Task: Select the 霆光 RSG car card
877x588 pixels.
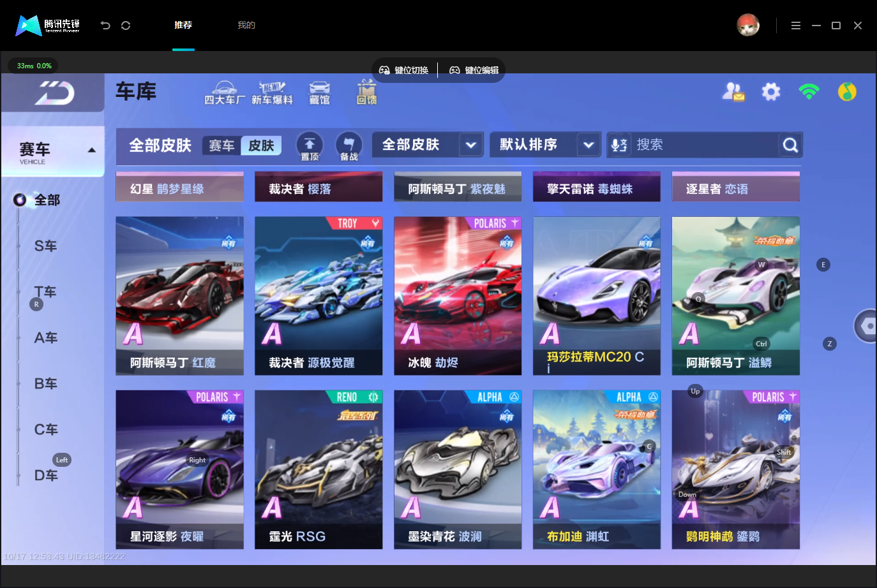Action: (x=319, y=469)
